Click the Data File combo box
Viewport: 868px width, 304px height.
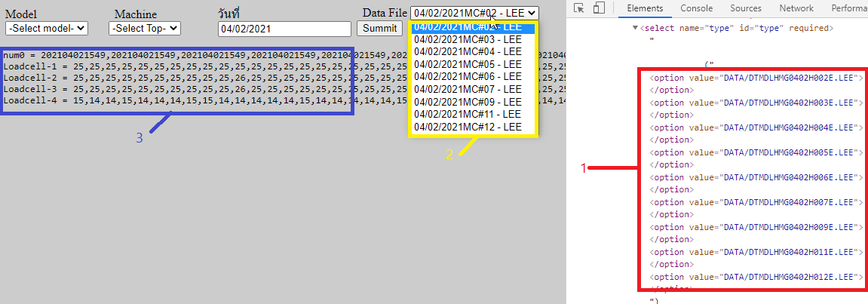click(x=474, y=14)
